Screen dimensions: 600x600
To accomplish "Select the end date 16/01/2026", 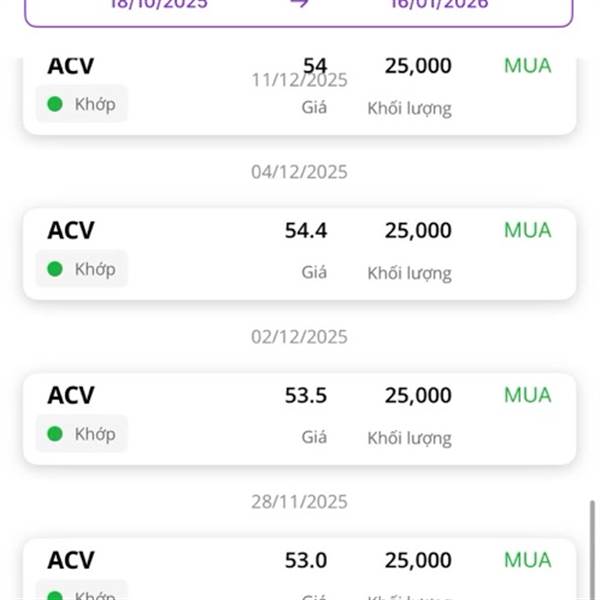I will (x=439, y=4).
